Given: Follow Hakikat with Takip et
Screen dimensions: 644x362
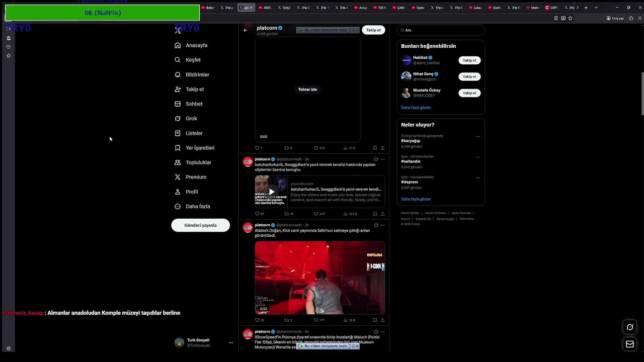Looking at the screenshot, I should click(469, 60).
